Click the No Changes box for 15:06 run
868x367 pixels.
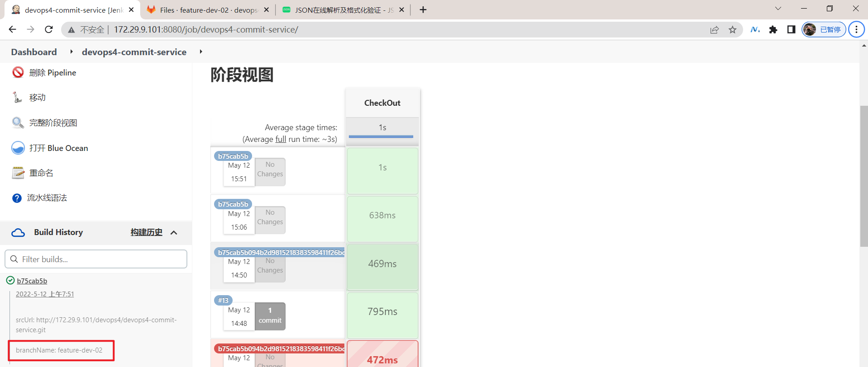[270, 220]
